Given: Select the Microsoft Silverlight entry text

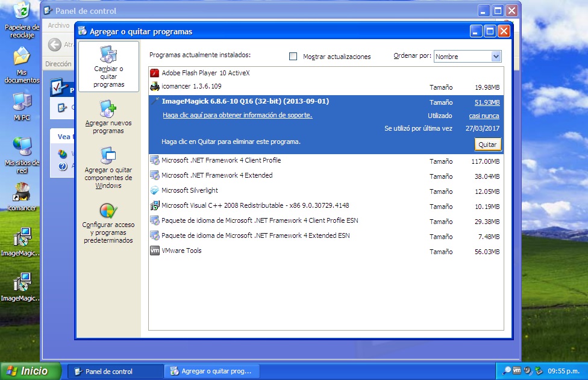Looking at the screenshot, I should pos(190,190).
